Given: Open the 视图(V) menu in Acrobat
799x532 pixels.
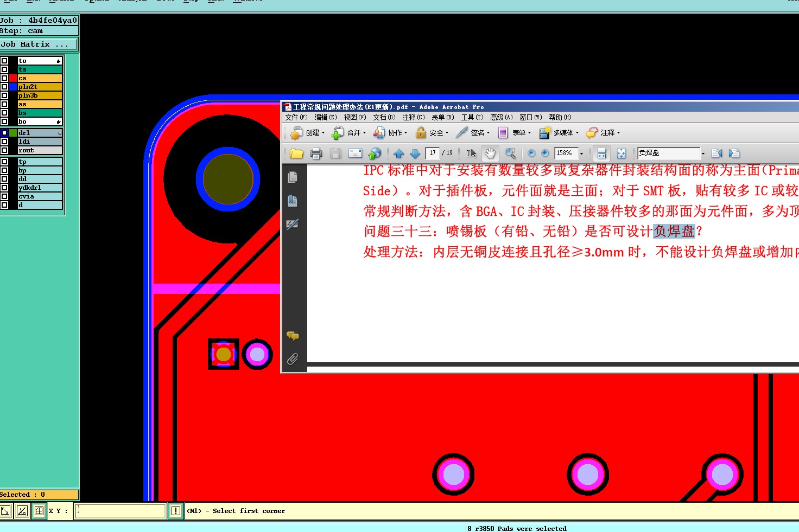Looking at the screenshot, I should [x=355, y=117].
